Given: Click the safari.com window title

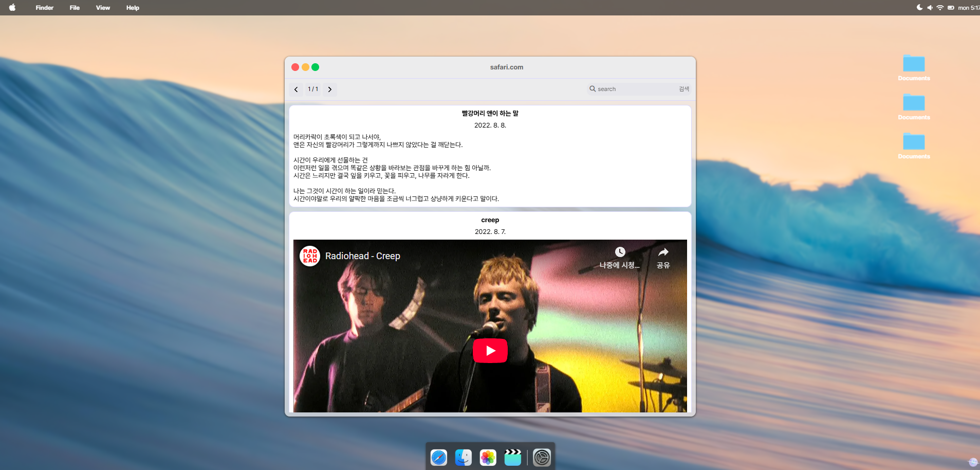Looking at the screenshot, I should (x=507, y=67).
